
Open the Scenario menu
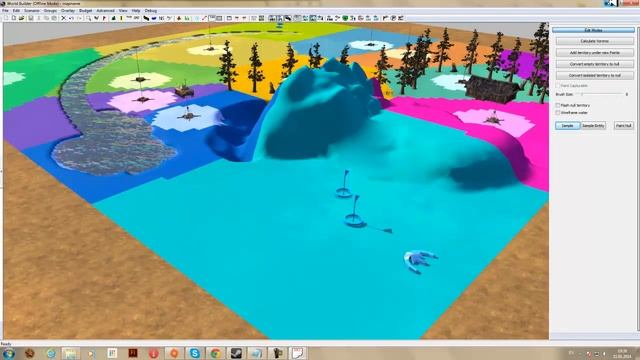(32, 11)
